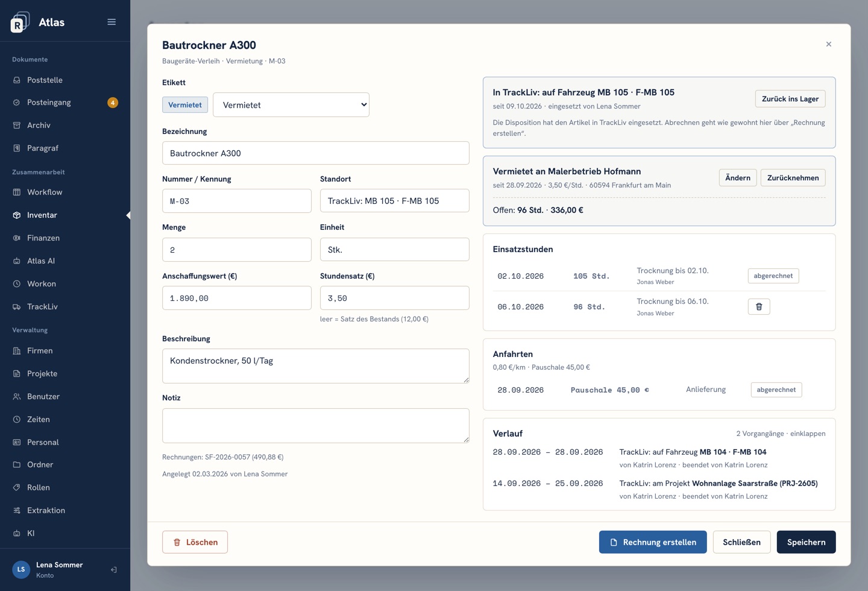Viewport: 868px width, 591px height.
Task: Close the Bautrockner A300 dialog
Action: (x=829, y=44)
